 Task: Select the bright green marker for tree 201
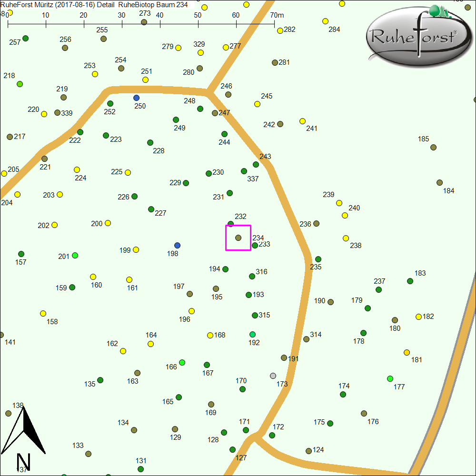[x=75, y=255]
